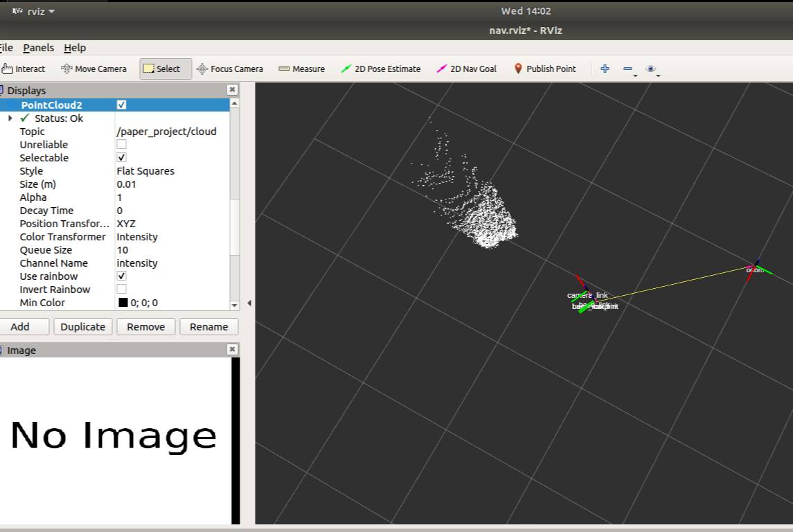This screenshot has width=793, height=532.
Task: Activate the Focus Camera tool
Action: [x=230, y=69]
